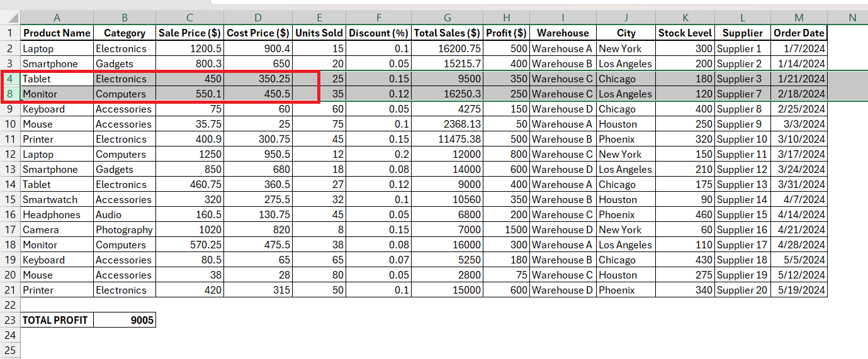Click the Supplier header cell
This screenshot has height=359, width=868.
coord(743,33)
